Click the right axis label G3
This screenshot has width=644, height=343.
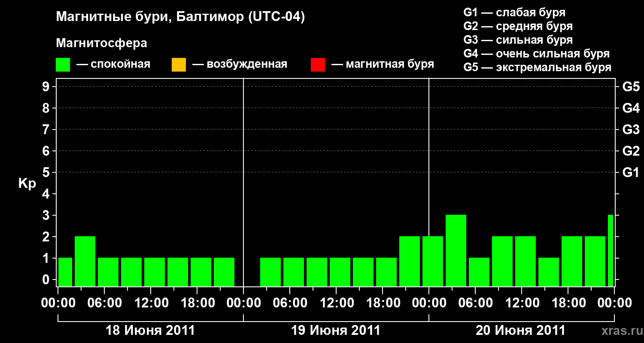point(631,129)
